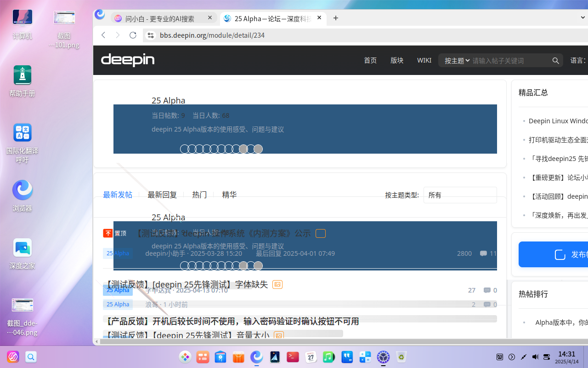Open 版块 in the navigation bar
This screenshot has width=588, height=368.
[x=397, y=60]
